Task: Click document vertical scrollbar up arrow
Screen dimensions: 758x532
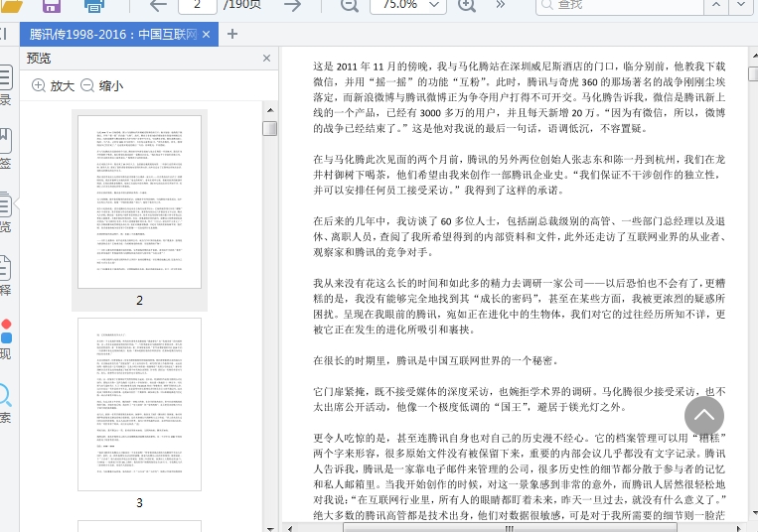Action: [x=754, y=56]
